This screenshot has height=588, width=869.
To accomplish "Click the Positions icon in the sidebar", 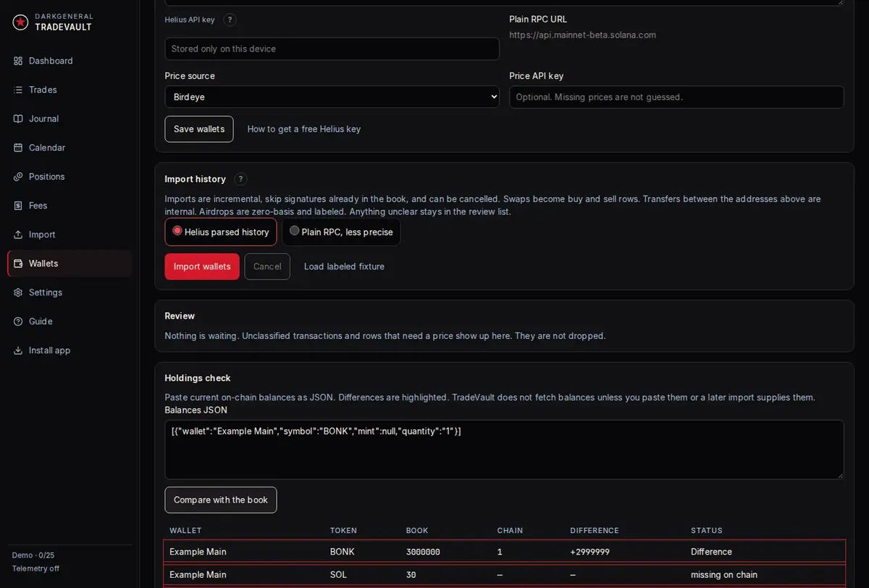I will coord(18,177).
